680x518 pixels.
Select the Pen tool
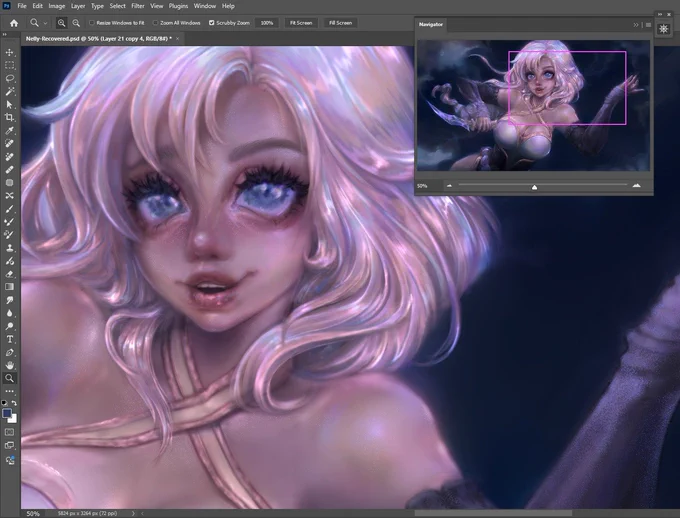[10, 352]
